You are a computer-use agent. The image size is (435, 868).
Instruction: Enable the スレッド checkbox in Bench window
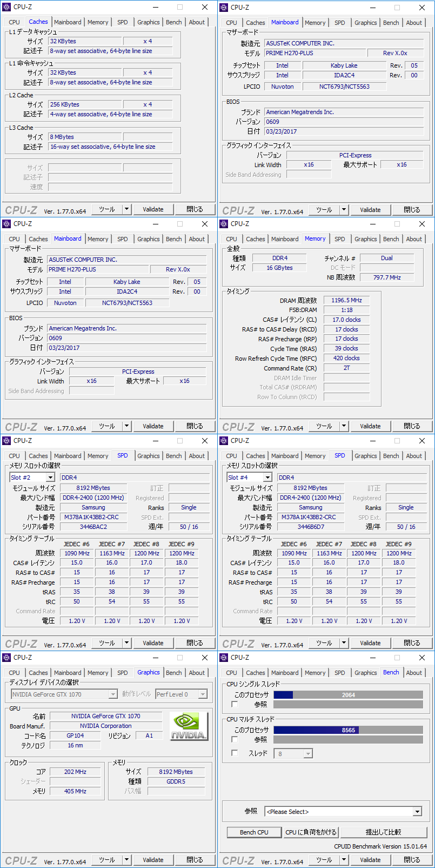tap(235, 753)
